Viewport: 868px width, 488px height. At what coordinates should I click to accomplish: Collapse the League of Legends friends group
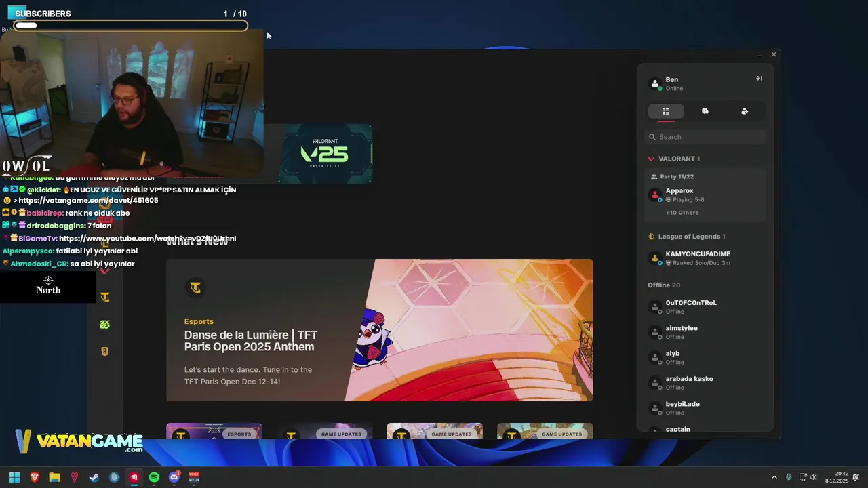pyautogui.click(x=686, y=237)
